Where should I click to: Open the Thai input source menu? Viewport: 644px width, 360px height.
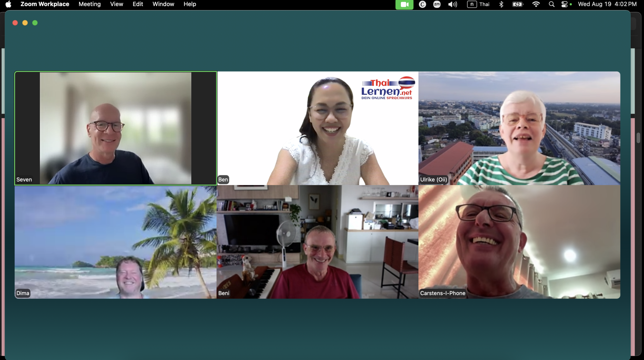478,4
